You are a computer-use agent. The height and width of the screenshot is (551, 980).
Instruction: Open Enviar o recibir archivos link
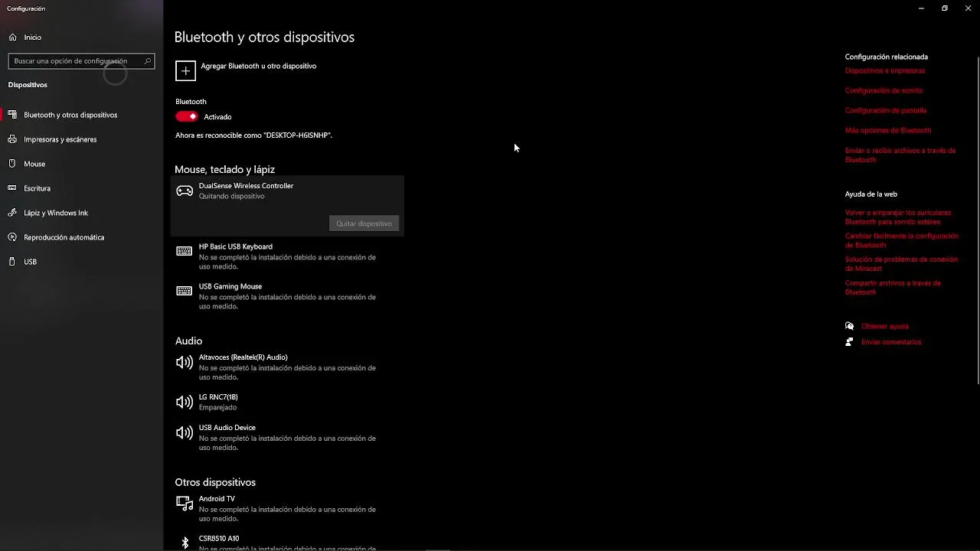[x=900, y=155]
